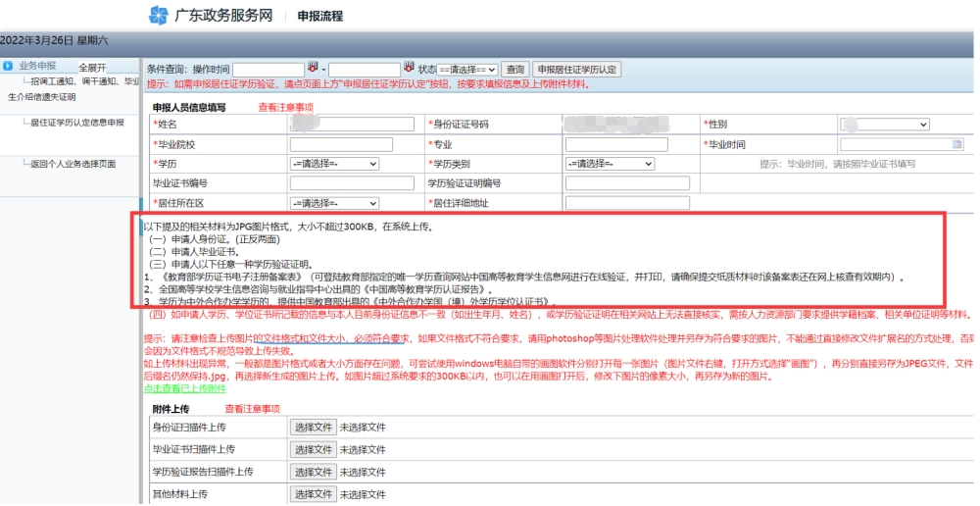
Task: Select 返回个人业务选择页面 in sidebar
Action: point(73,164)
